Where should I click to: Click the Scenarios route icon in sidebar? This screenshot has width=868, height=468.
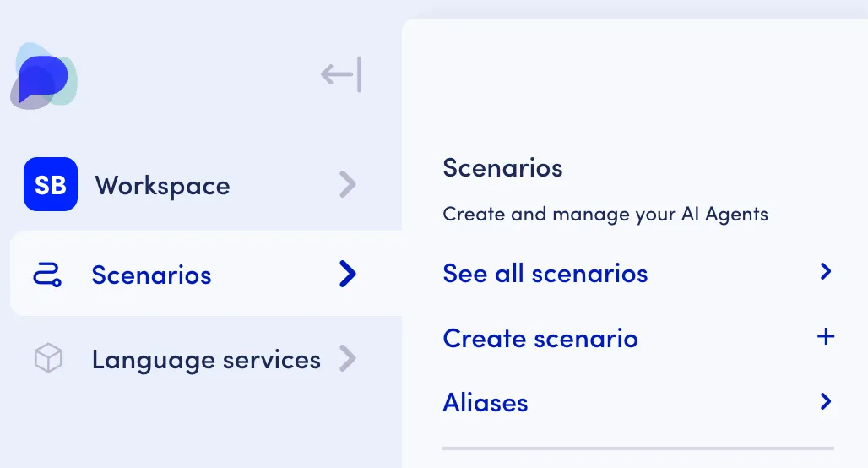47,275
